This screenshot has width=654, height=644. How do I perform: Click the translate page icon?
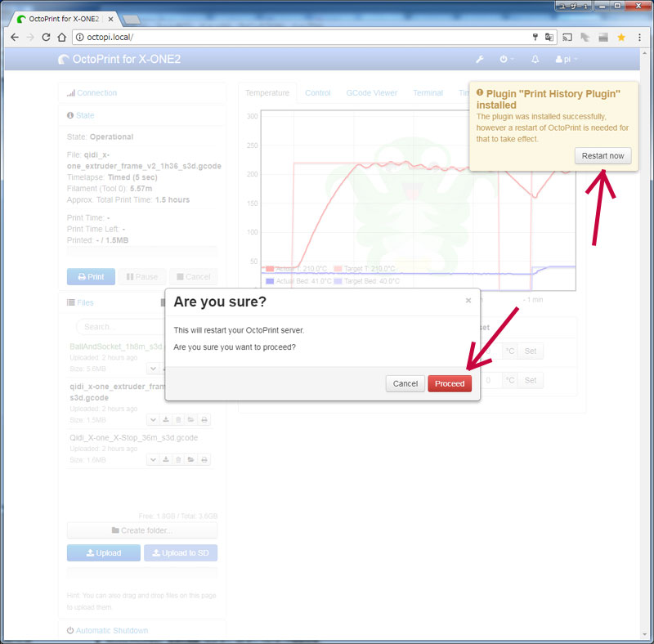(x=549, y=37)
